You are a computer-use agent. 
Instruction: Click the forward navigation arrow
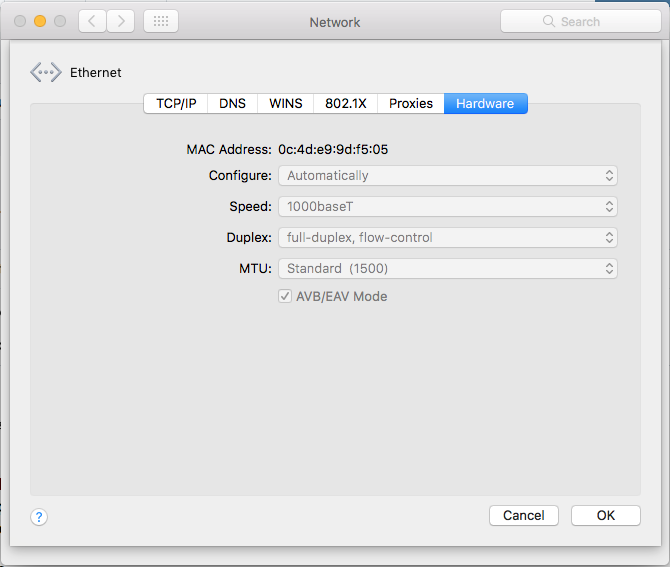(x=120, y=21)
